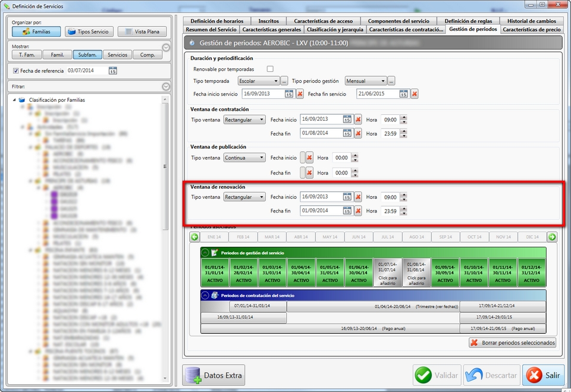Add period 01/08/14-31/08/14

click(x=416, y=272)
